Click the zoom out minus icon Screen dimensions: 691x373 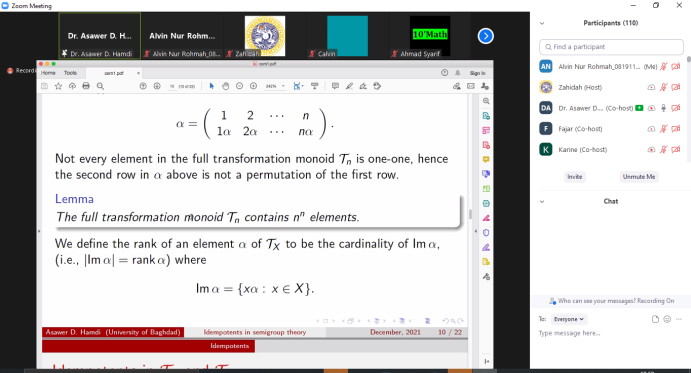click(x=239, y=86)
